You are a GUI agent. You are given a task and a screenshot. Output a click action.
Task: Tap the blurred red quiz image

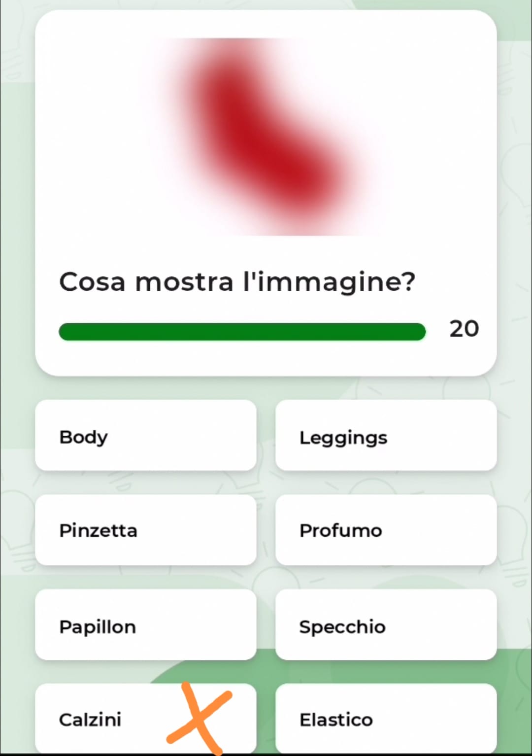[x=266, y=137]
